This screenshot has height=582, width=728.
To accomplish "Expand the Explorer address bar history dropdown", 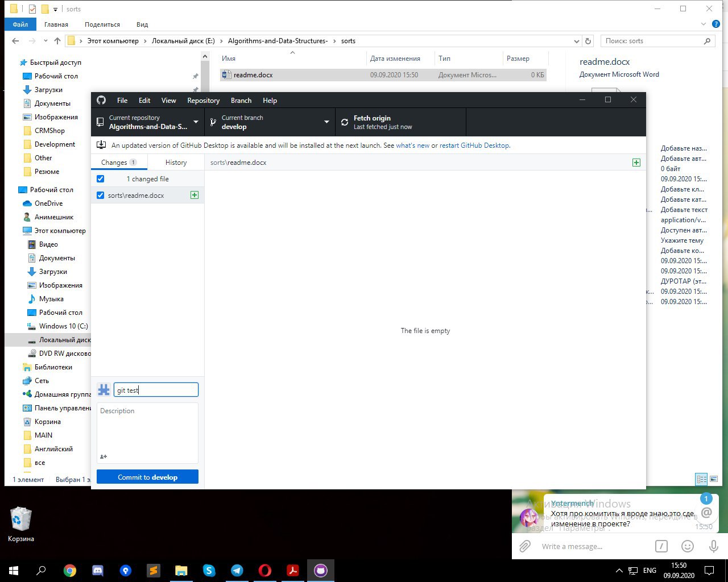I will pyautogui.click(x=577, y=41).
